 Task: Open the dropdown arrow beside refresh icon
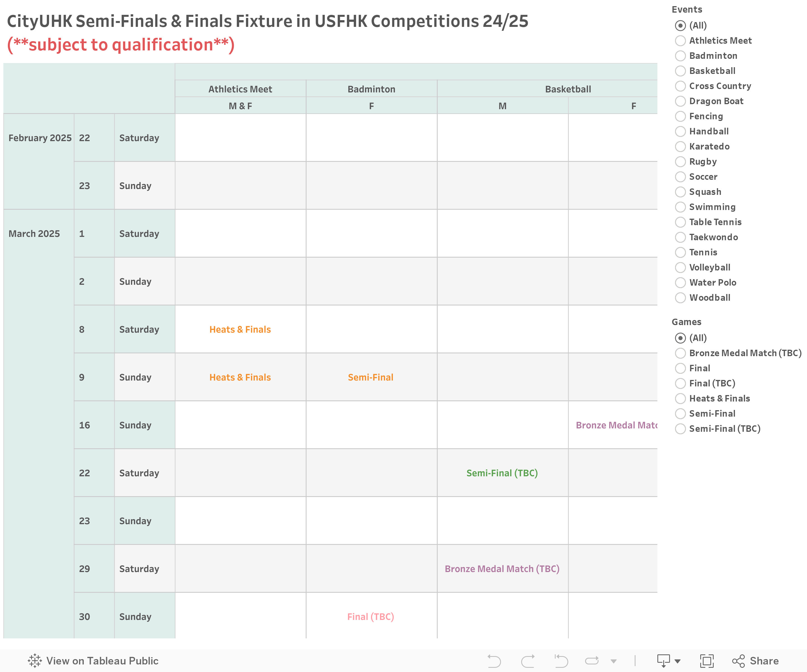(x=614, y=661)
